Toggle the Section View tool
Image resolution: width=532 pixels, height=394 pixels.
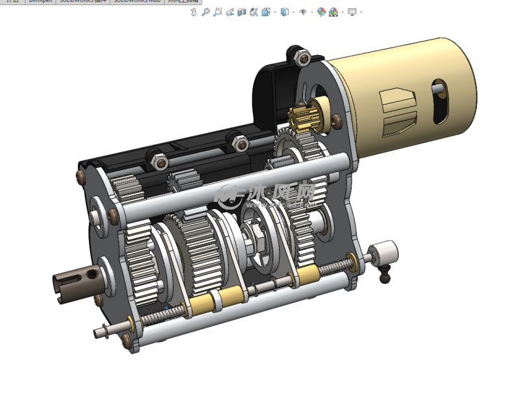(242, 12)
